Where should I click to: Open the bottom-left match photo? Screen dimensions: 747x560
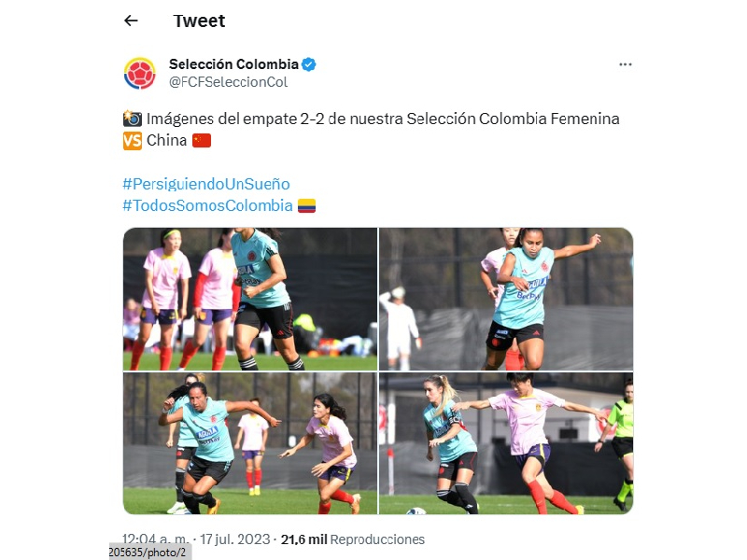coord(250,443)
